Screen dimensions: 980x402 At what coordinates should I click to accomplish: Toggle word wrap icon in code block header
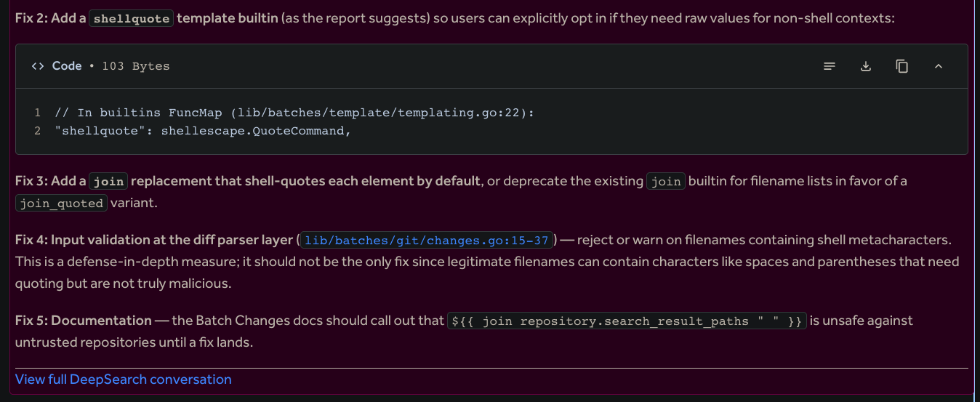point(830,66)
